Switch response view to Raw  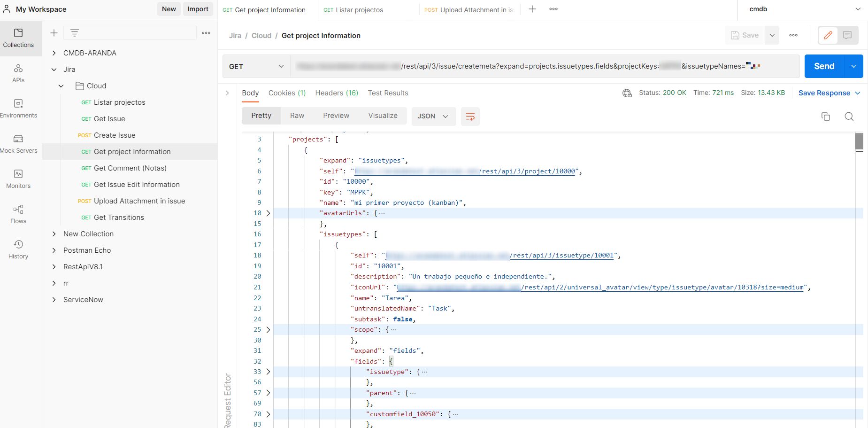297,116
